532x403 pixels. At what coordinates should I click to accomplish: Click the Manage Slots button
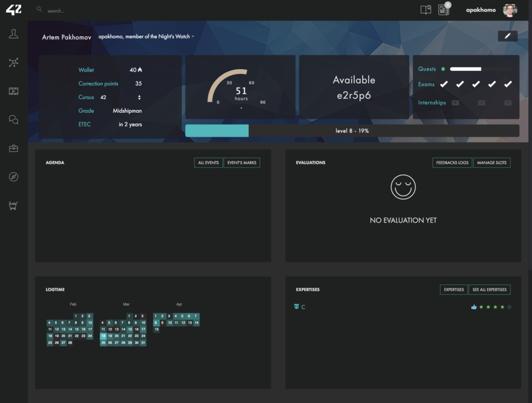coord(491,163)
